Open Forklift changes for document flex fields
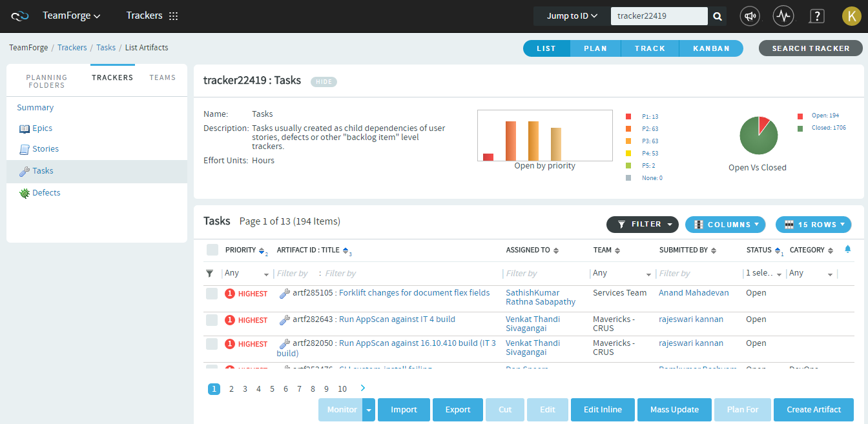The width and height of the screenshot is (868, 424). [x=414, y=293]
